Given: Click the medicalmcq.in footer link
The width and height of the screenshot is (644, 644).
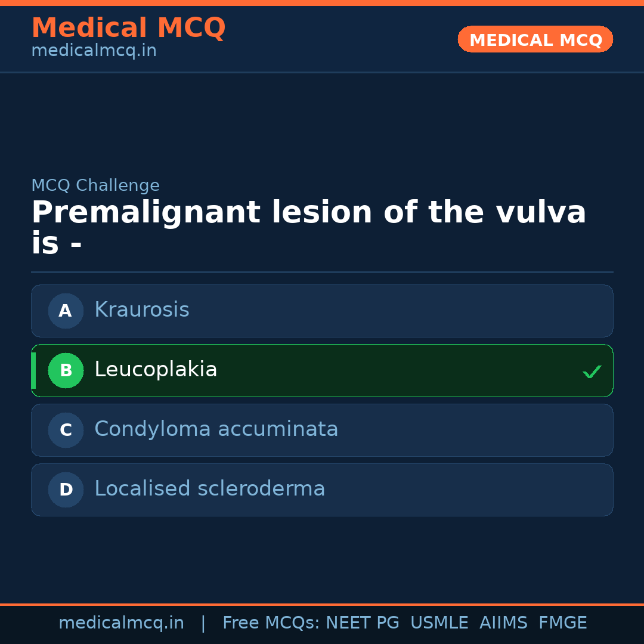Looking at the screenshot, I should [122, 623].
